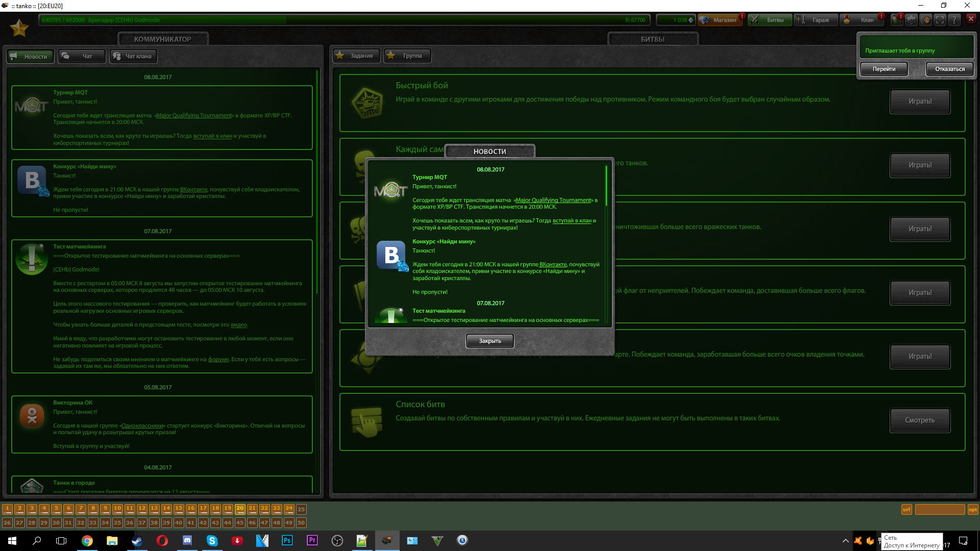Click Закрыть in news dialog
The width and height of the screenshot is (980, 551).
[489, 341]
